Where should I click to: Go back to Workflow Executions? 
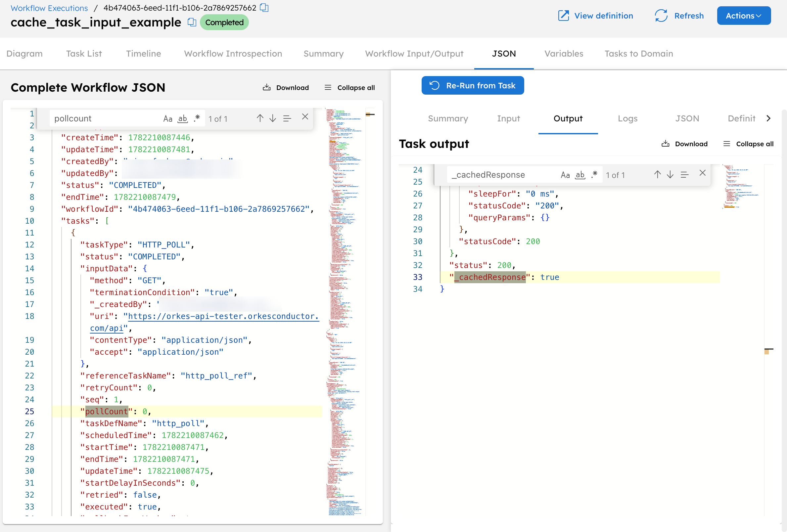pos(49,8)
